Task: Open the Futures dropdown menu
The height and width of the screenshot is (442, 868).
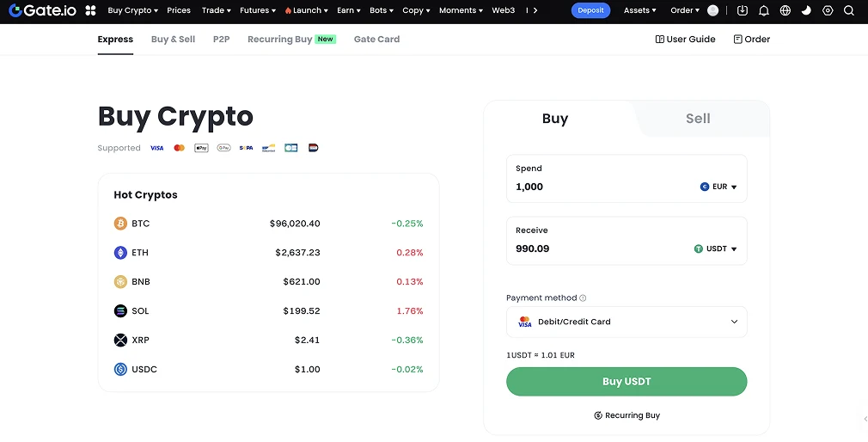Action: (x=258, y=10)
